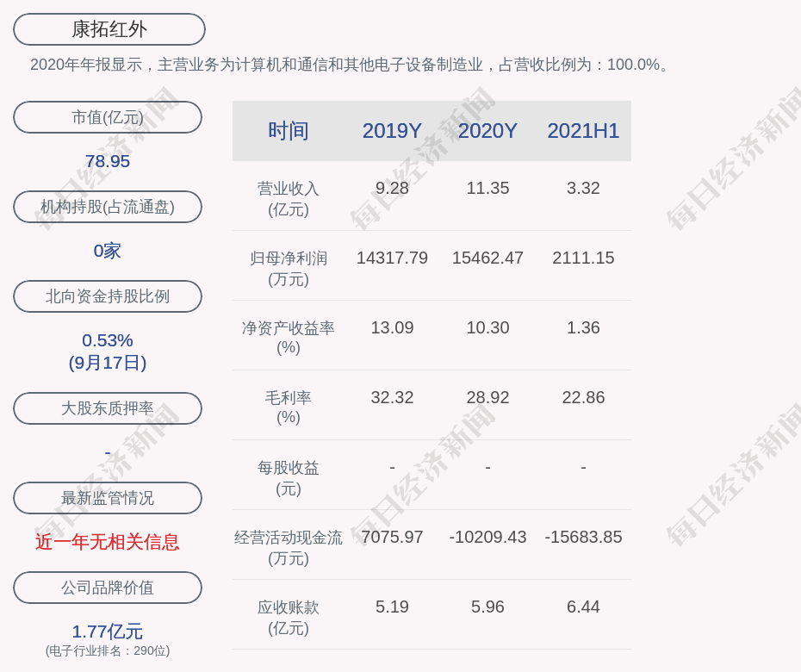Click the 2021H1 revenue value 3.32
The height and width of the screenshot is (672, 801).
coord(583,188)
